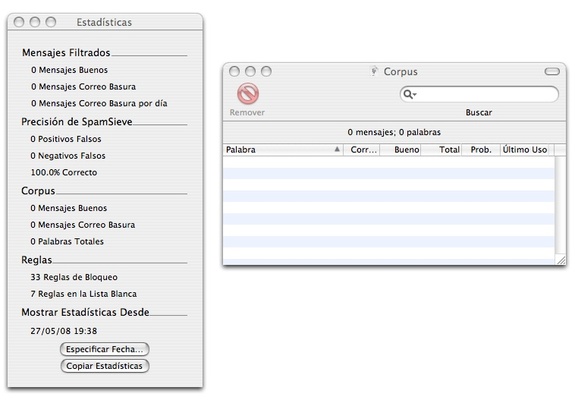The width and height of the screenshot is (575, 400).
Task: Focus the Buscar search field
Action: point(479,95)
